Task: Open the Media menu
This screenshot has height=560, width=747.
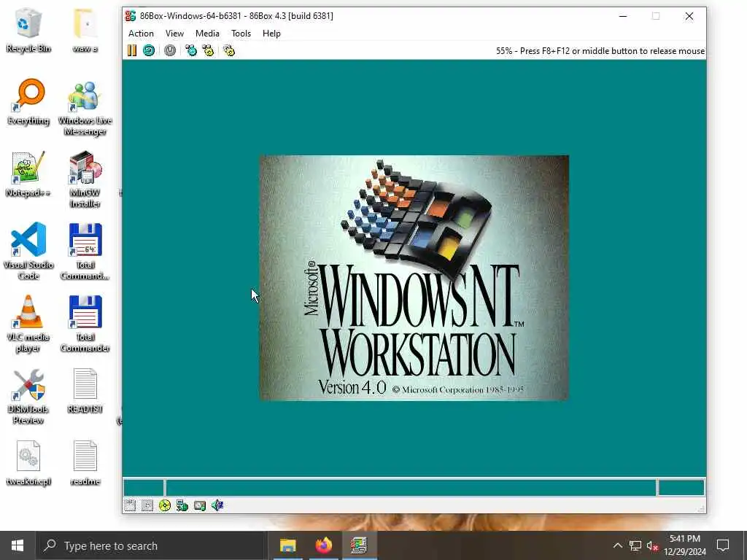Action: 207,34
